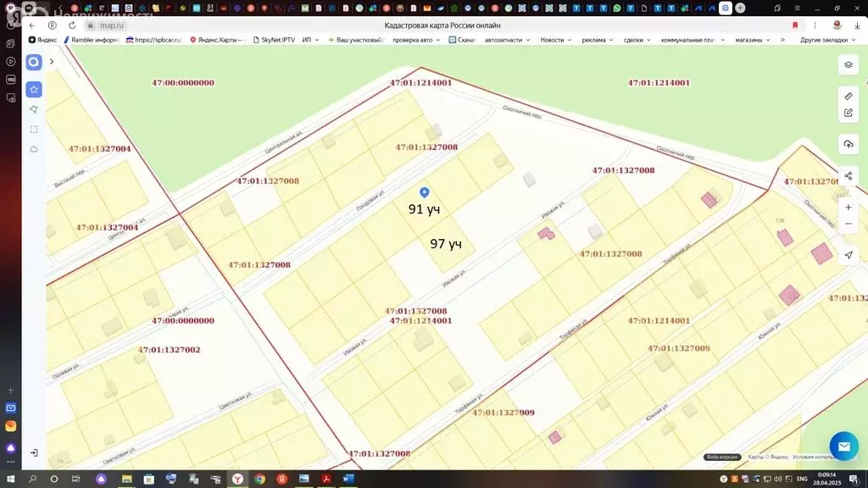Open the Rambler информ bookmark
Image resolution: width=868 pixels, height=488 pixels.
pos(92,40)
